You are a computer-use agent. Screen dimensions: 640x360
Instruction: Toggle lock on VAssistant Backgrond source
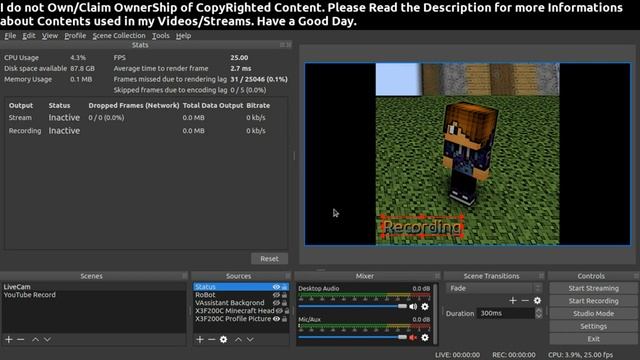284,303
